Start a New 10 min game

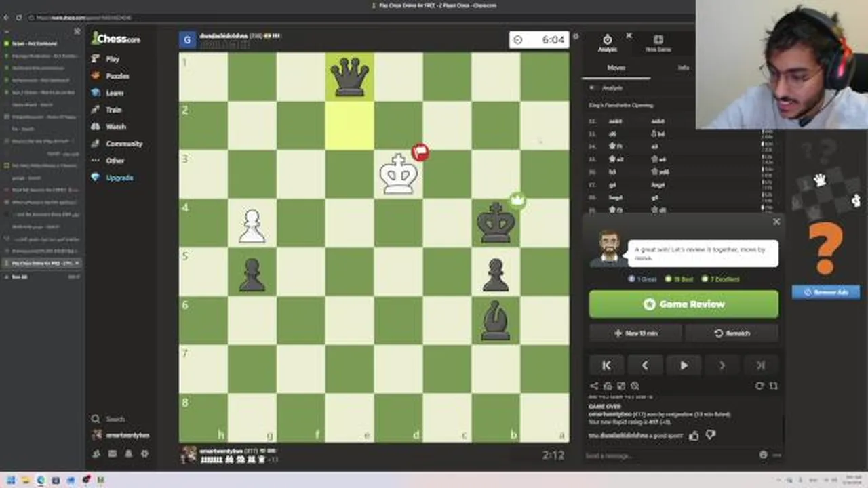click(635, 333)
